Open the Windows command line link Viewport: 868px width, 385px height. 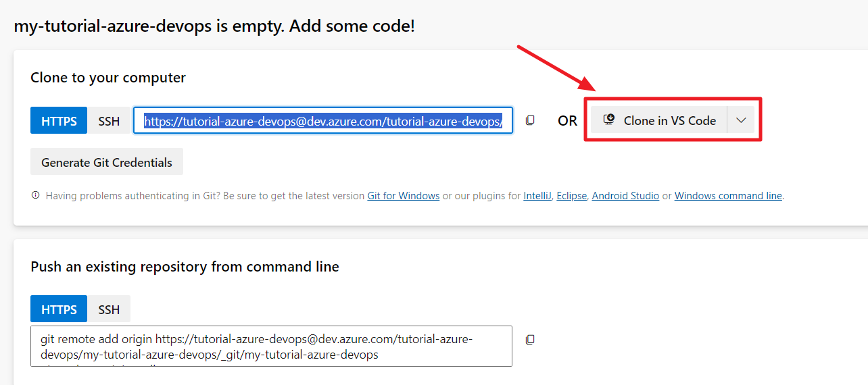click(728, 196)
